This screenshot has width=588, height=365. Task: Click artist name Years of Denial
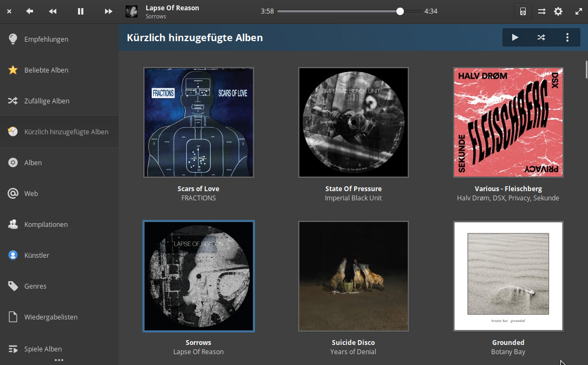coord(353,352)
